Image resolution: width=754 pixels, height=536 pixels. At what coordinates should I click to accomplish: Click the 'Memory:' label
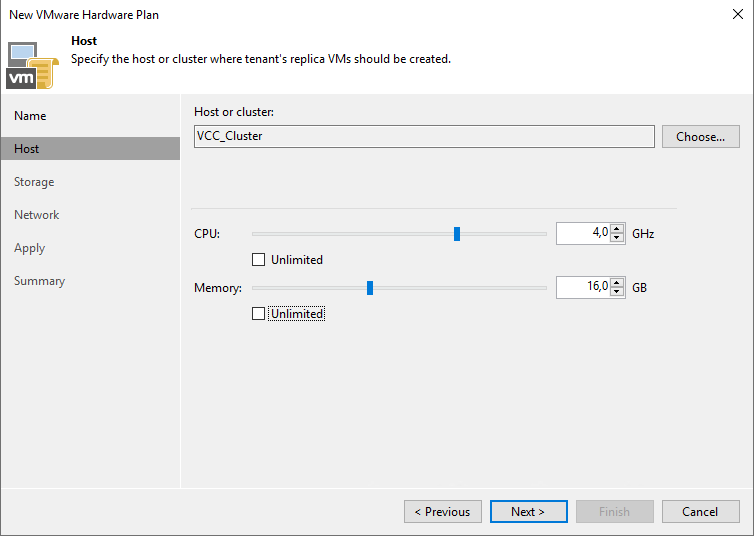tap(218, 288)
